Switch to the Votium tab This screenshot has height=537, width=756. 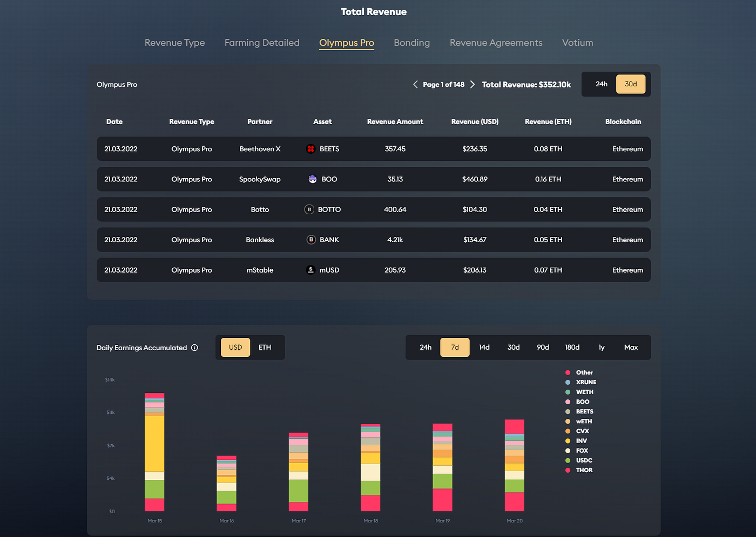click(578, 43)
